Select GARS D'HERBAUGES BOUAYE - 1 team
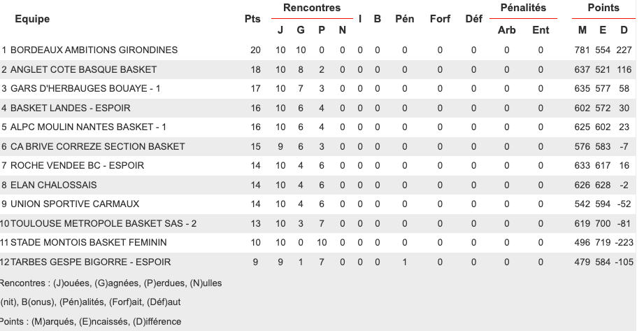 coord(85,89)
